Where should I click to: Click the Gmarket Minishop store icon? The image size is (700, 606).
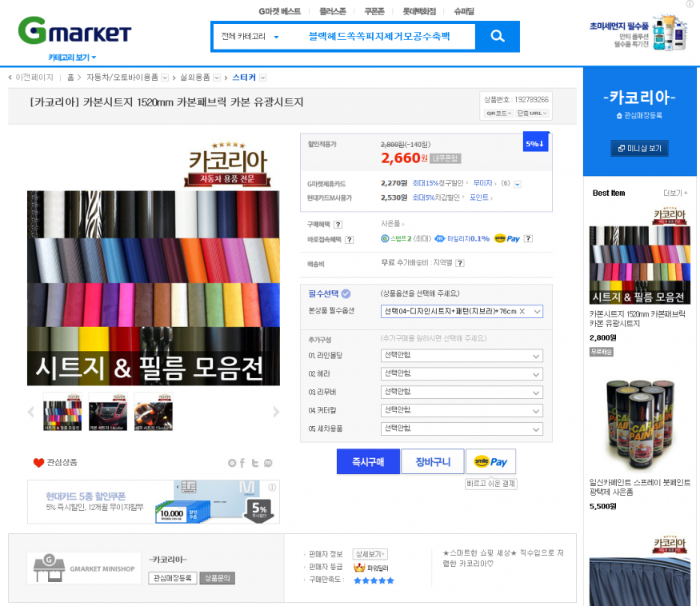click(49, 568)
